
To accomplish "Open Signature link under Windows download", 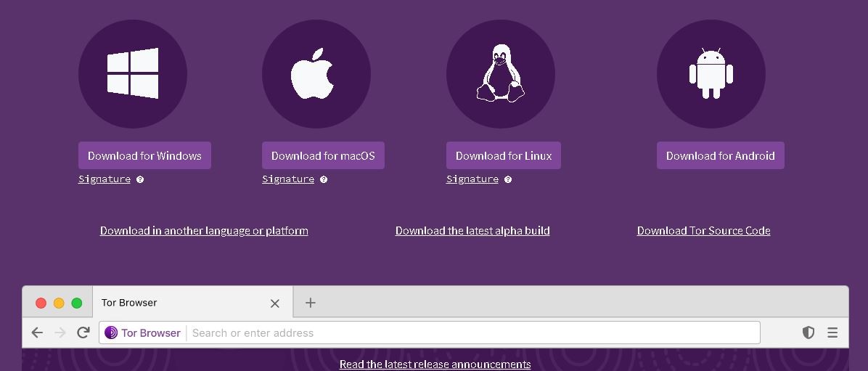I will [x=105, y=179].
